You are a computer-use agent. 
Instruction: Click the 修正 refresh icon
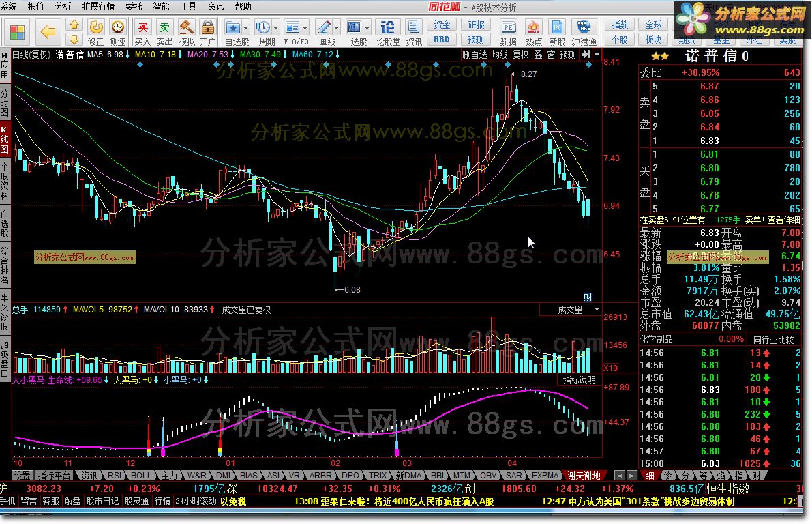click(x=96, y=32)
